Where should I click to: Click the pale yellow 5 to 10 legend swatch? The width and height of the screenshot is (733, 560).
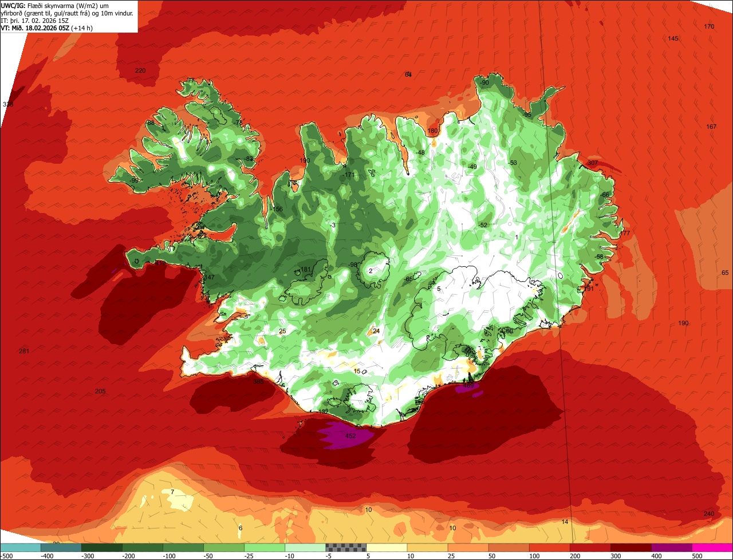pos(387,547)
